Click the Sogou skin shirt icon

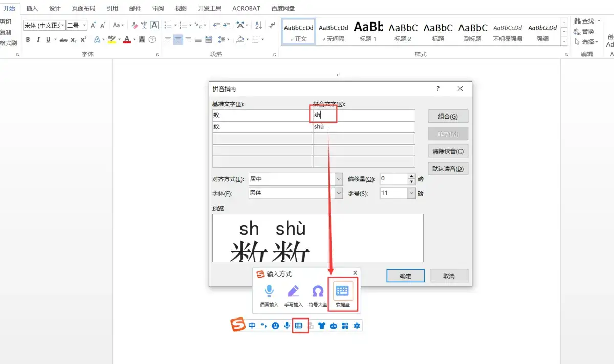322,326
